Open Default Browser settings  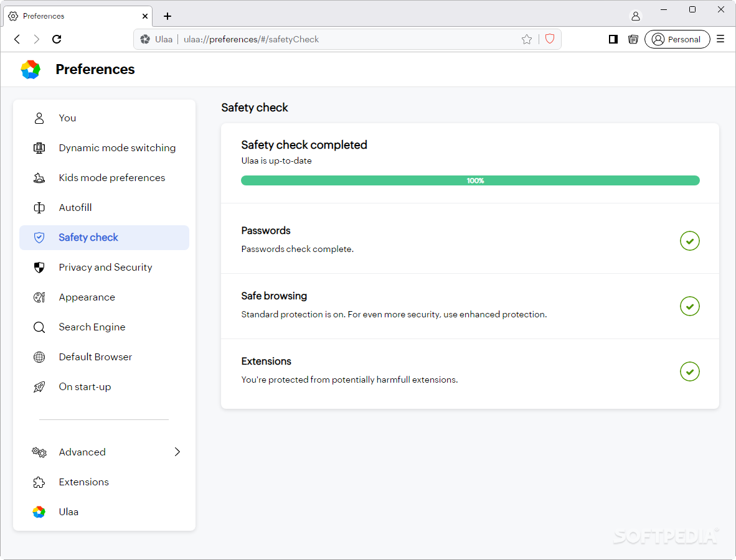click(x=104, y=357)
